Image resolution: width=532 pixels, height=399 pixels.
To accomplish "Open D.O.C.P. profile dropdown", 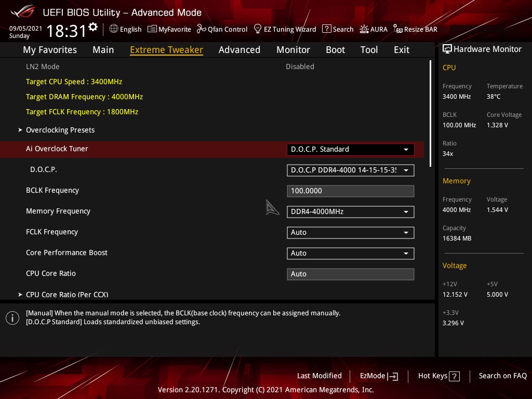I will (x=350, y=170).
